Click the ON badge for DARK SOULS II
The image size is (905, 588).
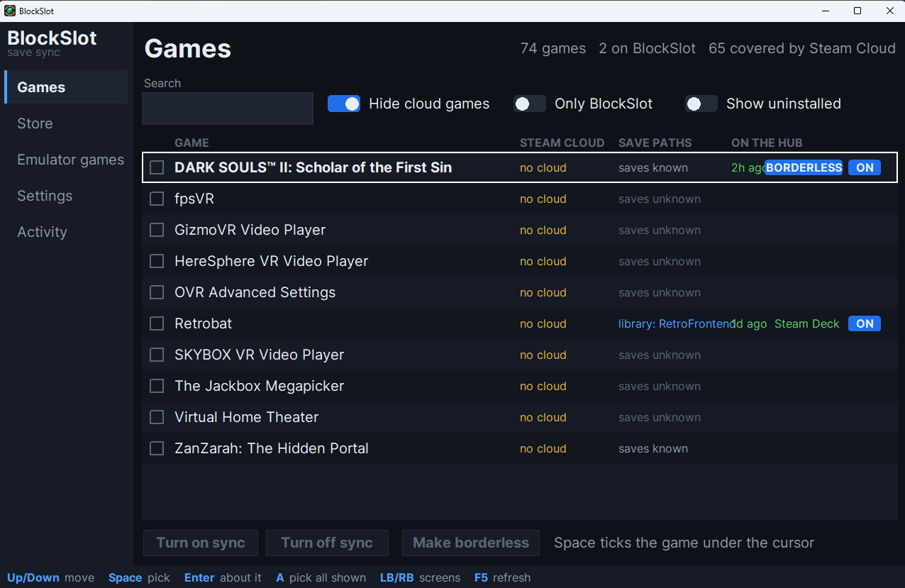tap(865, 167)
